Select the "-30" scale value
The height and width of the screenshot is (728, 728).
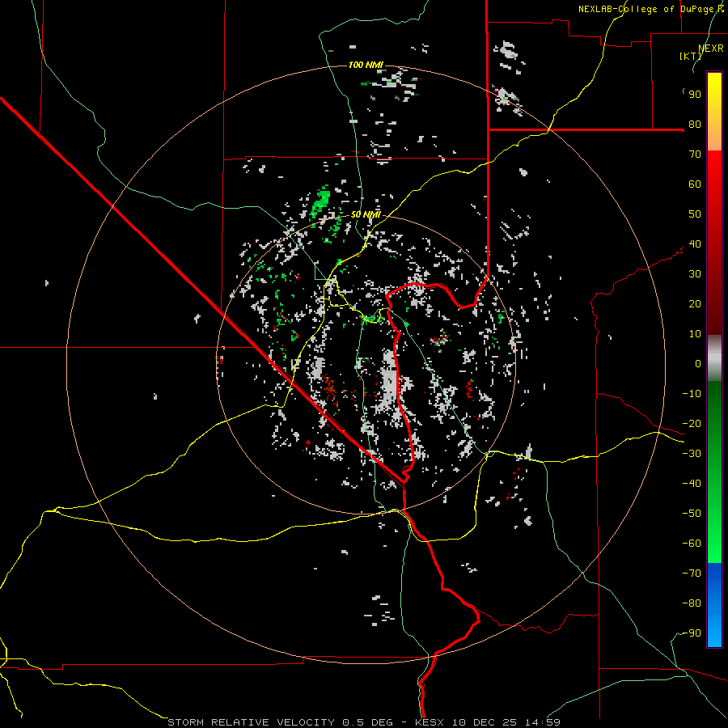click(x=692, y=454)
